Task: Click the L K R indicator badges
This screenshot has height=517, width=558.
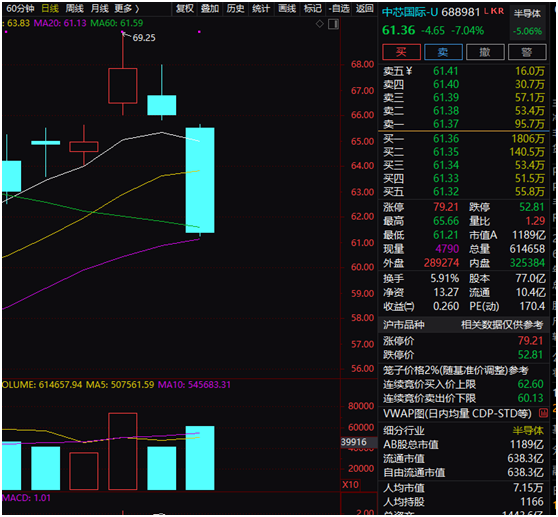Action: coord(494,11)
